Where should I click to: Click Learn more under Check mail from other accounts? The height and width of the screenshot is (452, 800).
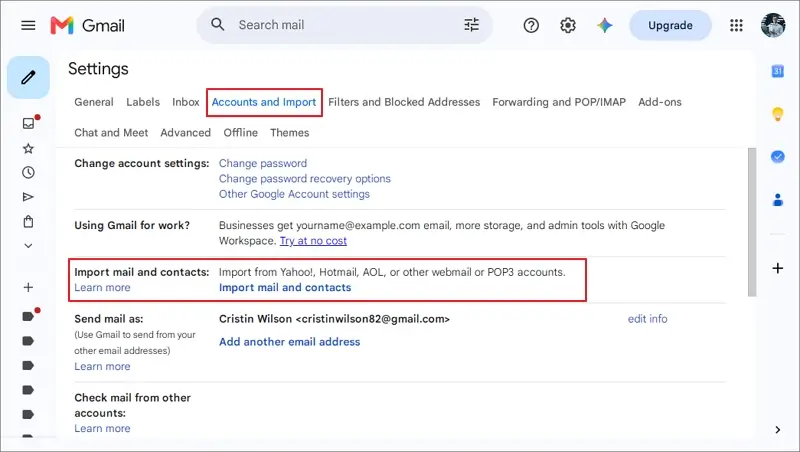point(102,429)
